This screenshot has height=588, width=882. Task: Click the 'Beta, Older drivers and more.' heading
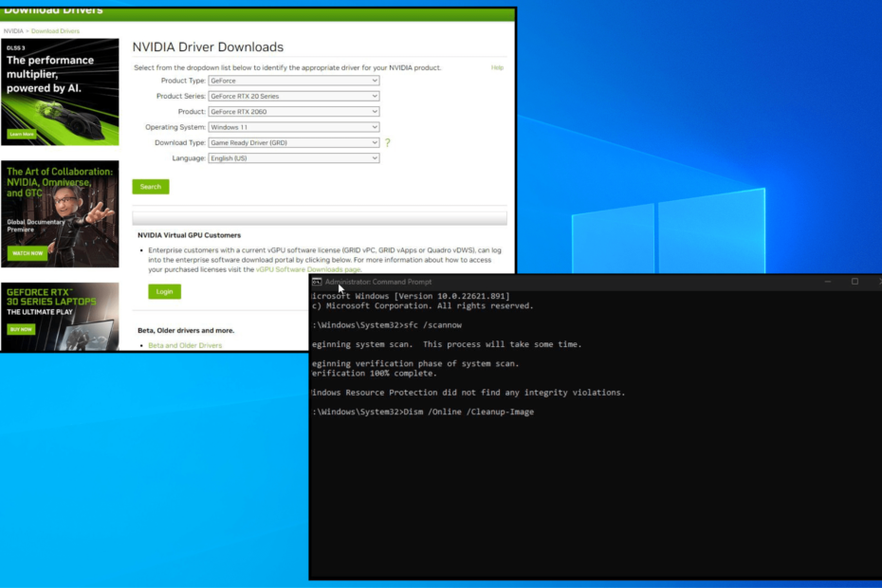click(186, 330)
